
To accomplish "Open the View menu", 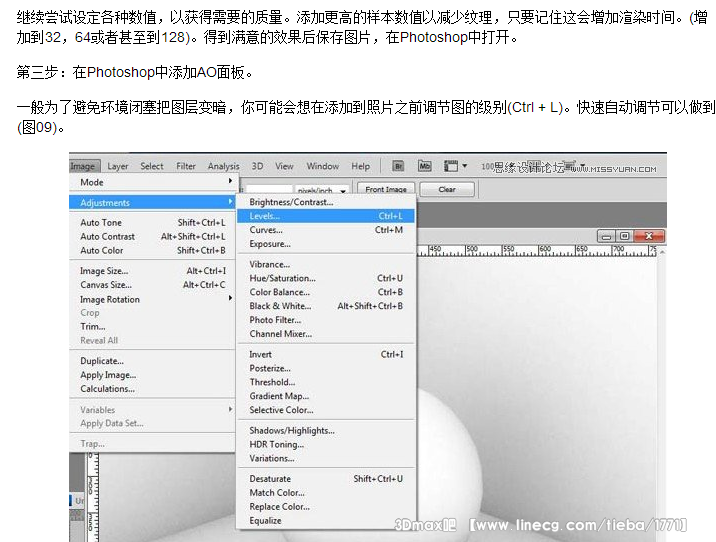I will coord(284,166).
